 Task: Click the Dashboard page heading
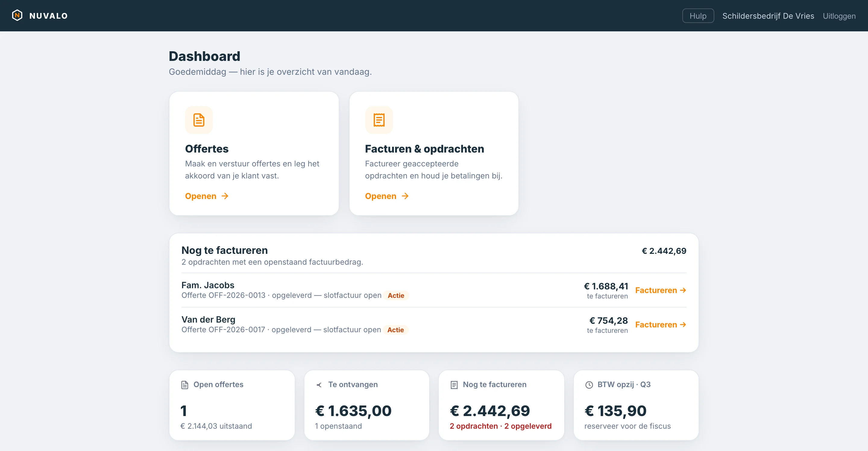pos(204,56)
